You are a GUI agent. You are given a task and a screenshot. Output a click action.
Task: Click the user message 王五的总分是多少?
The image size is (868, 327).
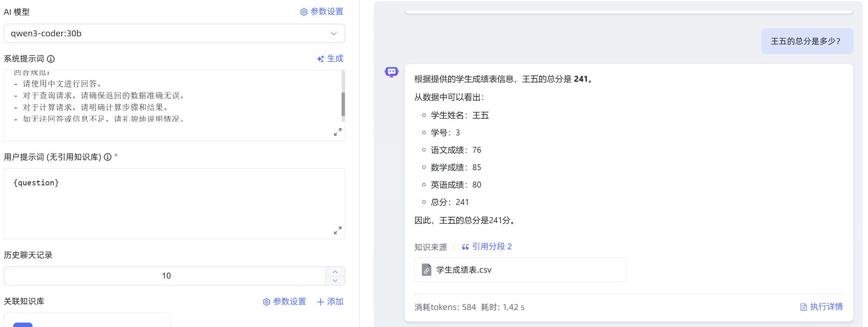click(x=807, y=41)
